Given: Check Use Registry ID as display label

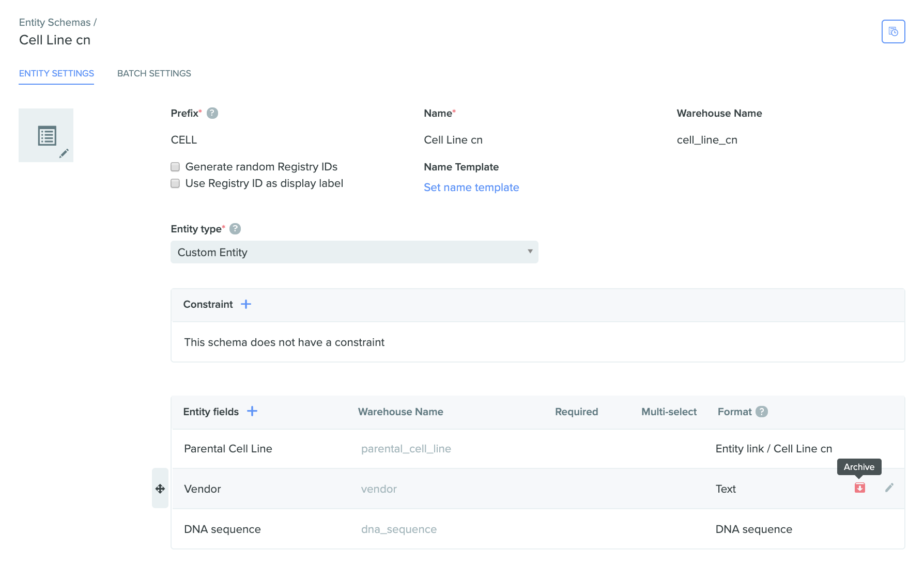Looking at the screenshot, I should point(175,183).
